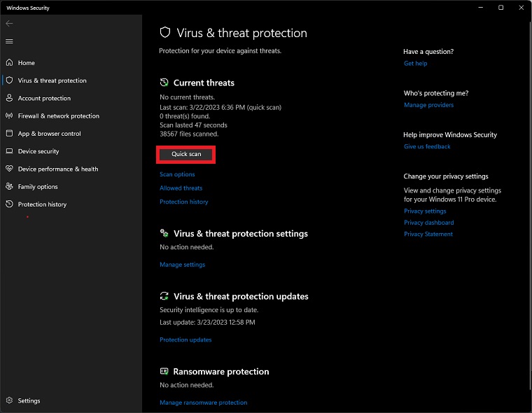Viewport: 532px width, 413px height.
Task: Open Settings gear at sidebar bottom
Action: click(x=10, y=401)
